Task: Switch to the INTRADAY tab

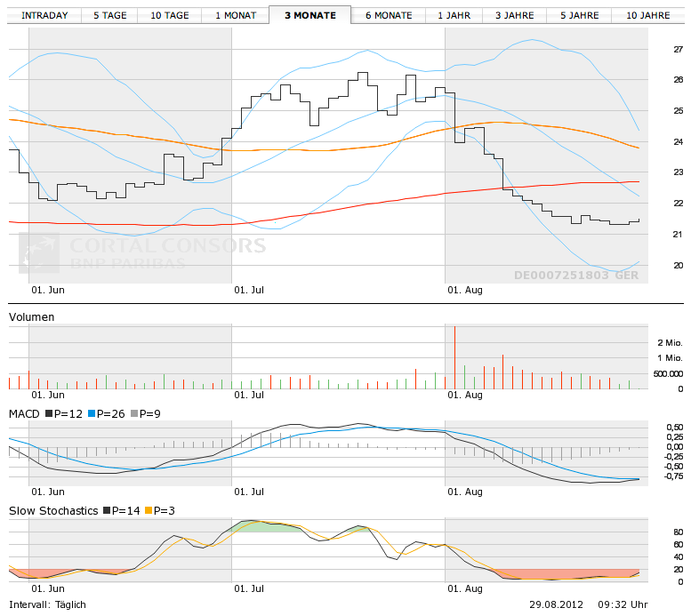Action: click(44, 15)
